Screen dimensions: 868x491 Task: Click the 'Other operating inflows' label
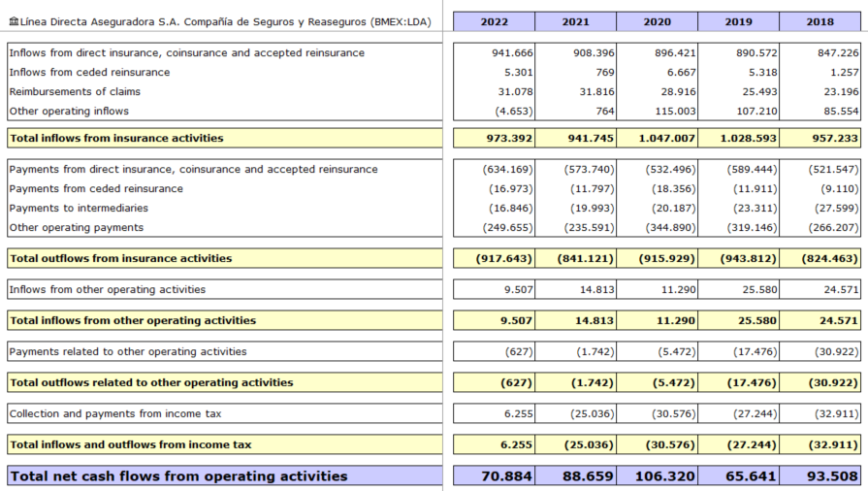(69, 111)
